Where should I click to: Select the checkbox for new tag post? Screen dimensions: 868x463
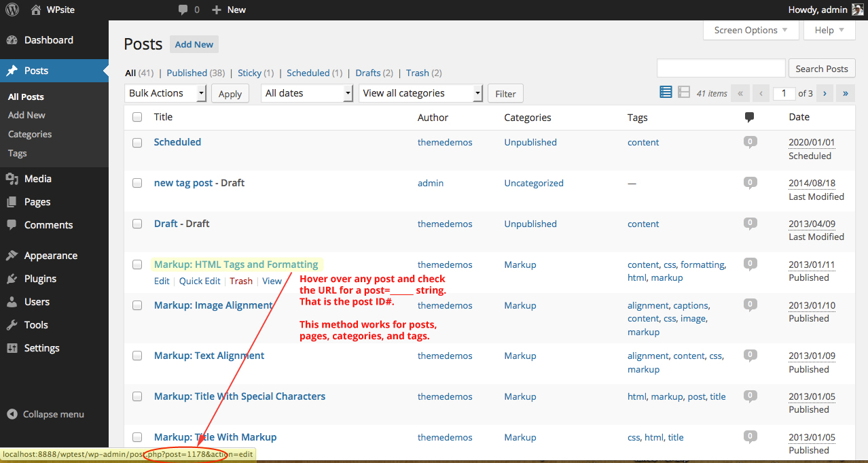(137, 183)
